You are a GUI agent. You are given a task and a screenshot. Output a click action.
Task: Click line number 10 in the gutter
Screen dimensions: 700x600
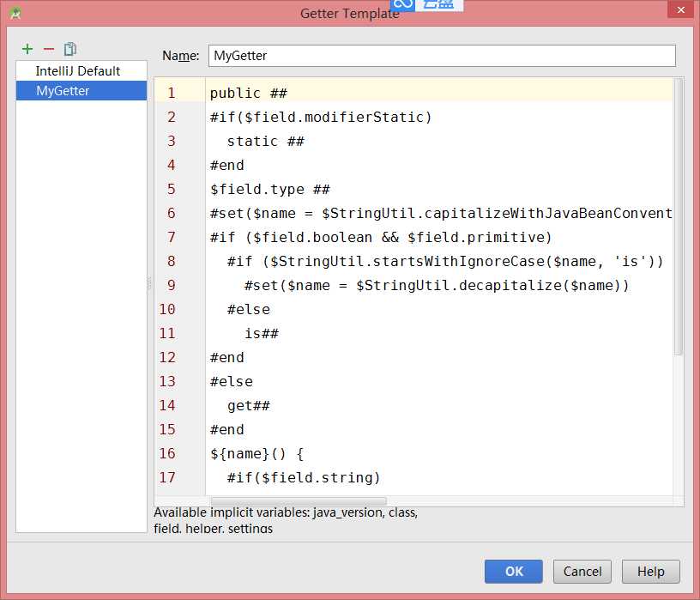point(167,310)
